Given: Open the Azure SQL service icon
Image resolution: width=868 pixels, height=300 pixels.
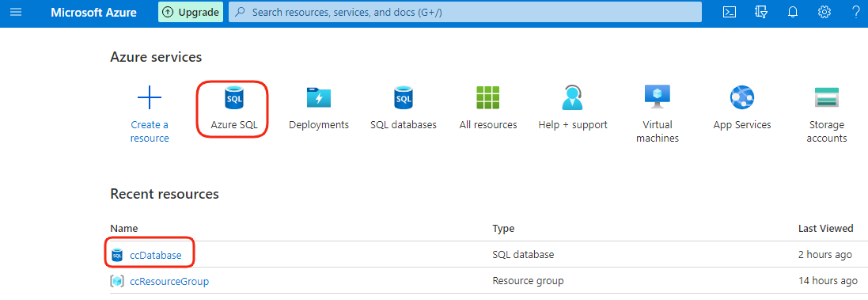Looking at the screenshot, I should tap(234, 98).
